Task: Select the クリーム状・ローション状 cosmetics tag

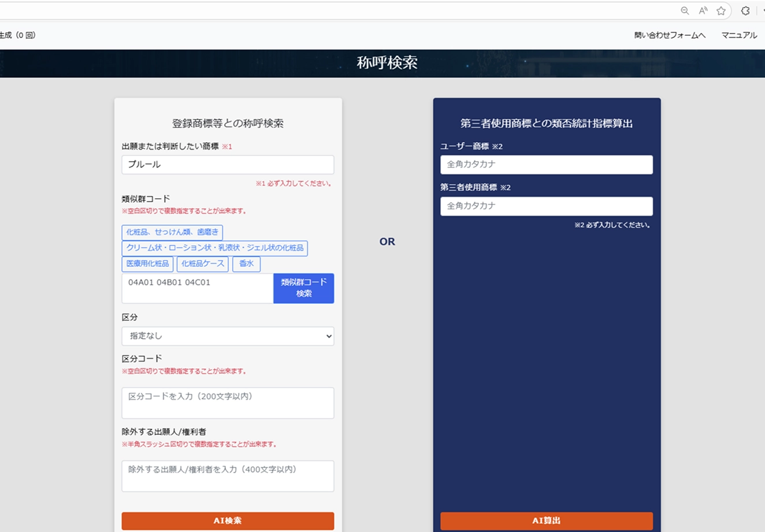Action: tap(214, 248)
